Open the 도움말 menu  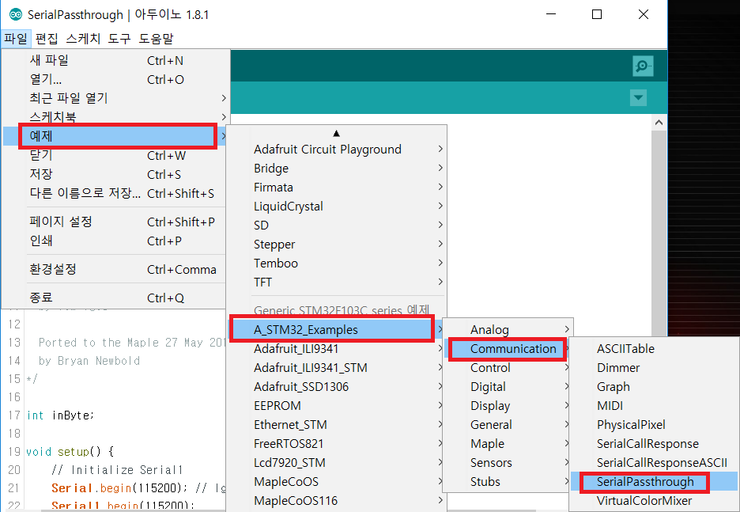coord(156,38)
